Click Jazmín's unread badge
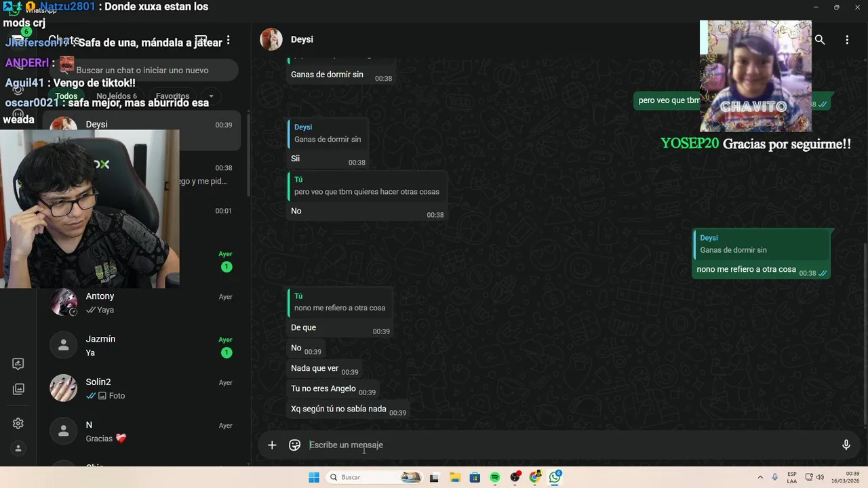This screenshot has height=488, width=868. 226,352
